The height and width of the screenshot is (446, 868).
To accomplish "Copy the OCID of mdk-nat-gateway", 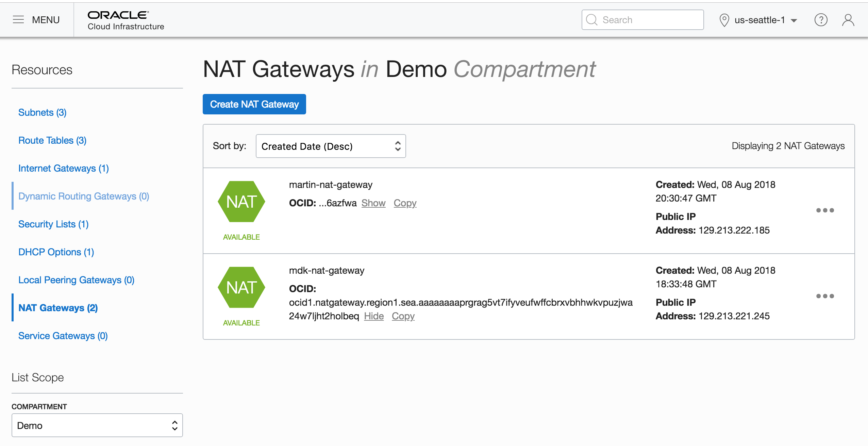I will click(403, 316).
